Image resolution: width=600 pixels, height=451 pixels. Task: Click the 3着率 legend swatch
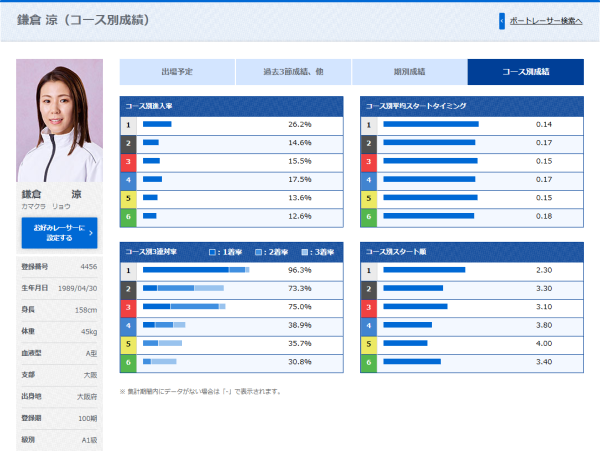point(305,252)
